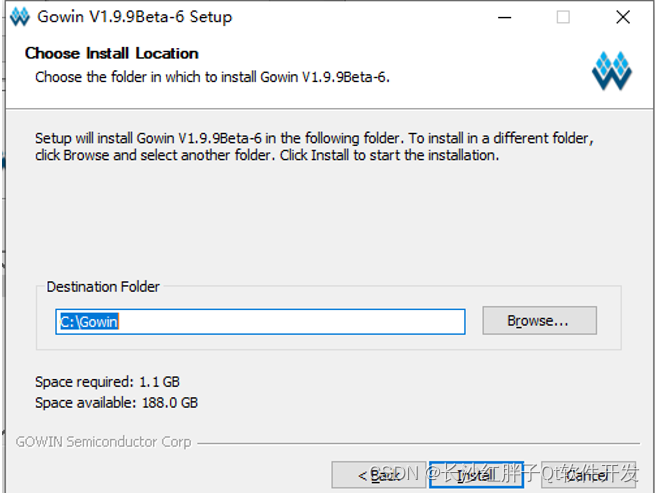655x493 pixels.
Task: Click the highlighted C:\Gowin path text
Action: pyautogui.click(x=89, y=322)
